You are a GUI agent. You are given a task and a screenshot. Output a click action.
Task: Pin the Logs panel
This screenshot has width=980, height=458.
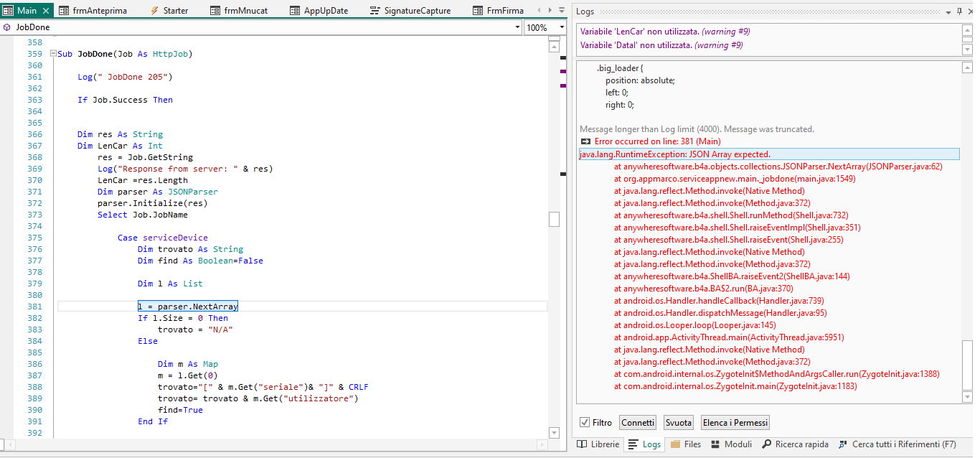pyautogui.click(x=959, y=11)
